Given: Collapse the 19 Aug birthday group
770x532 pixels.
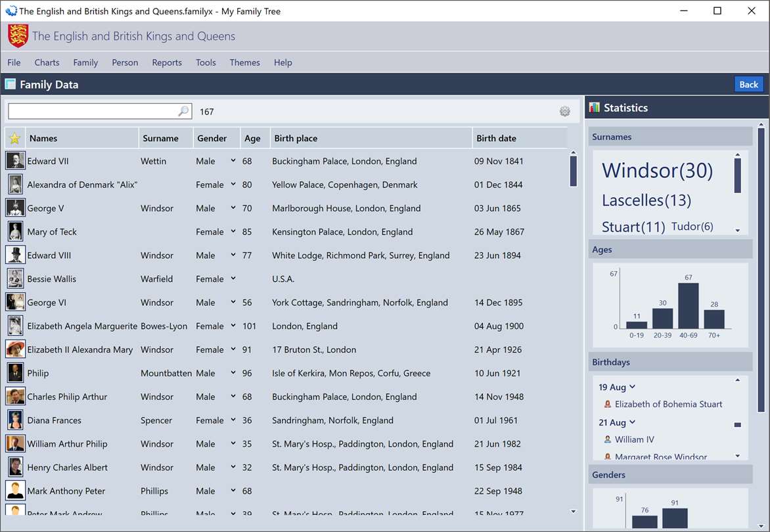Looking at the screenshot, I should click(x=633, y=387).
